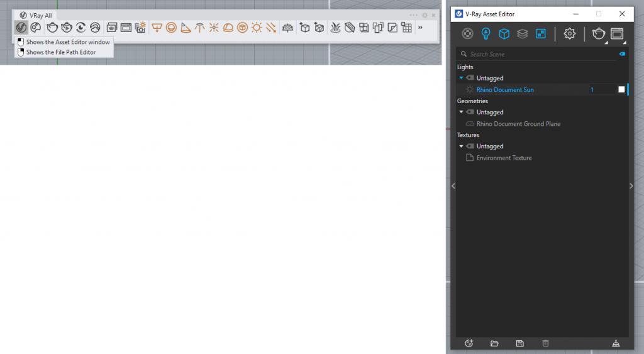Switch to the Materials sphere category icon
This screenshot has width=644, height=354.
(468, 34)
